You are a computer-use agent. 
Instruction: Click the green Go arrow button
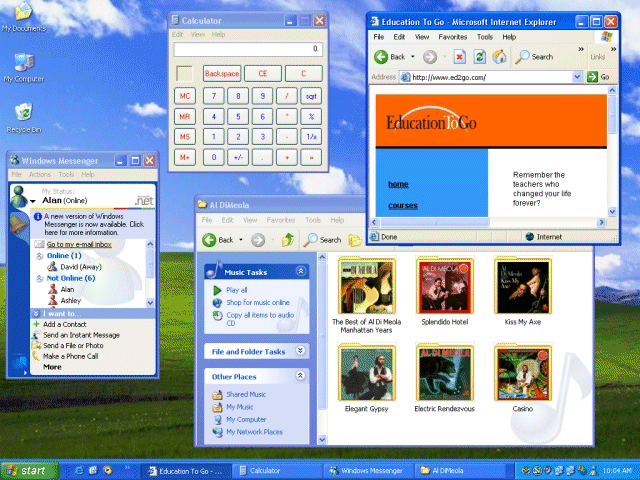[x=592, y=77]
